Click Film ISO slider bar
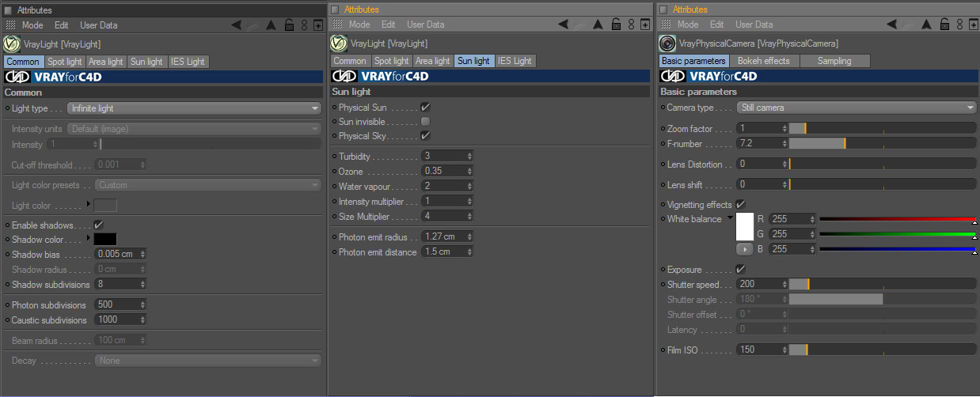 click(x=883, y=350)
